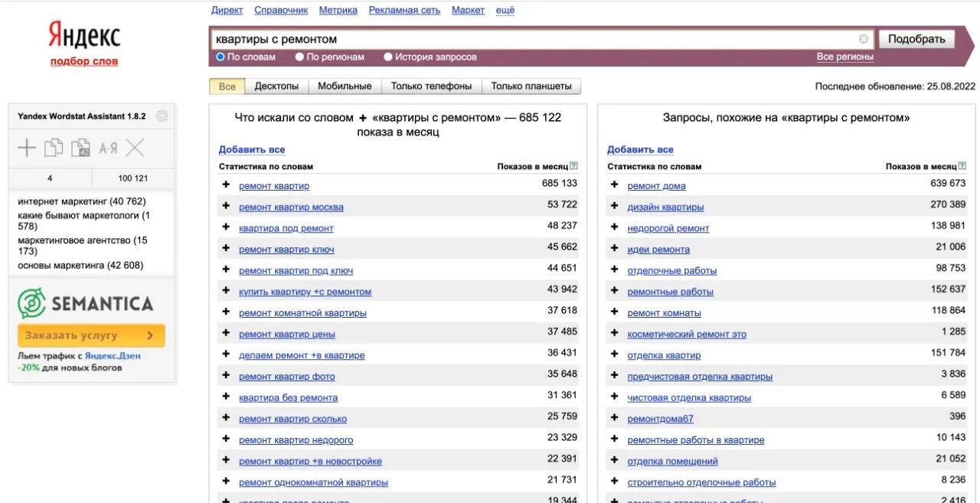Click Assistant clear list X icon

coord(135,148)
